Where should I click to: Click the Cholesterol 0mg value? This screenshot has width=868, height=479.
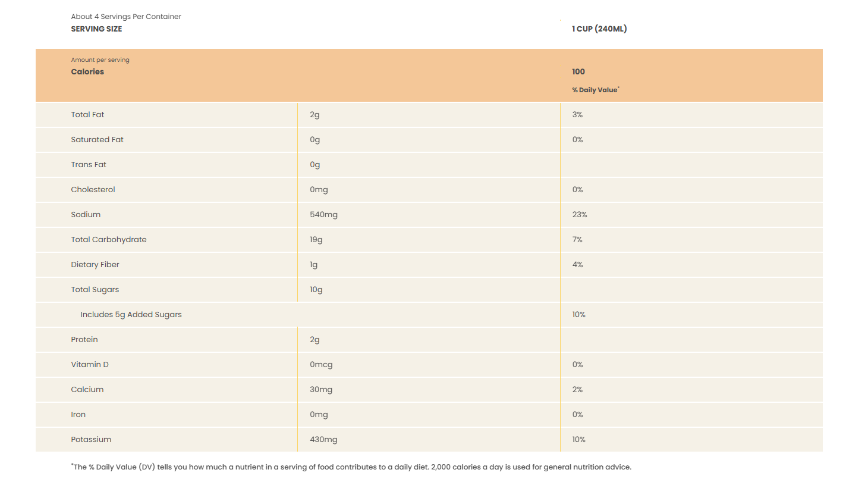point(319,189)
